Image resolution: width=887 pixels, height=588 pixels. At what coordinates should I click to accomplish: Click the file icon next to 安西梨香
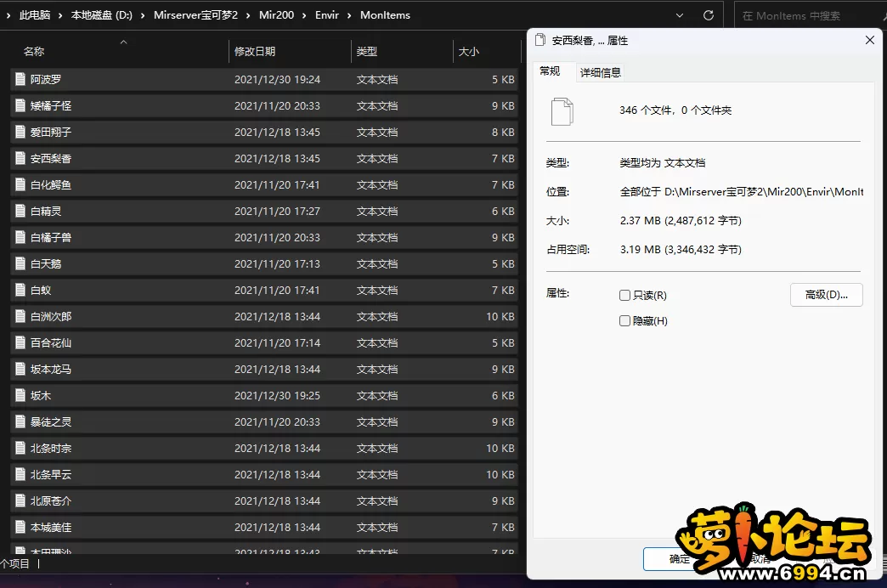20,158
